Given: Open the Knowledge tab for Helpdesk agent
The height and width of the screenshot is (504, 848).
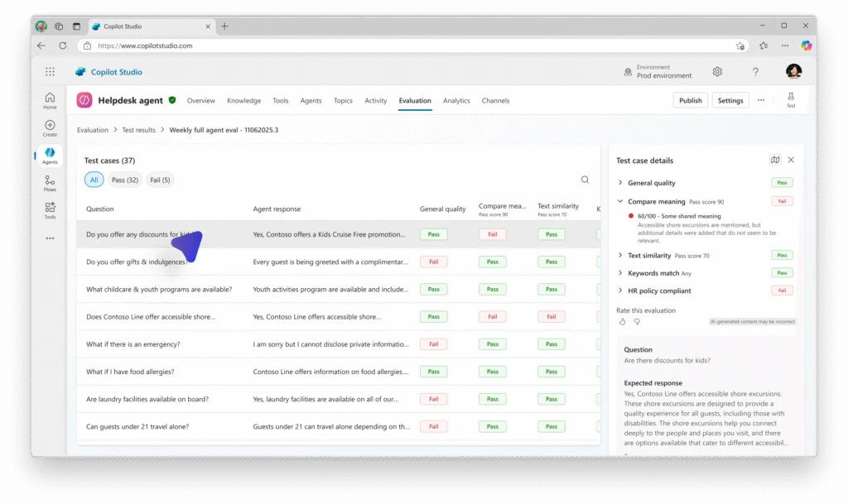Looking at the screenshot, I should (243, 100).
